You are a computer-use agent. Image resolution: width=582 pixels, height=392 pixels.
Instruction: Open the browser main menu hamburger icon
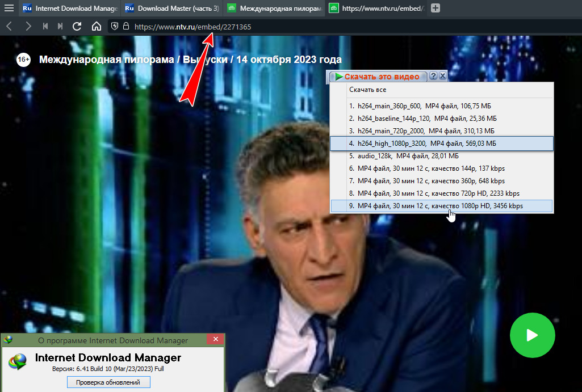9,8
